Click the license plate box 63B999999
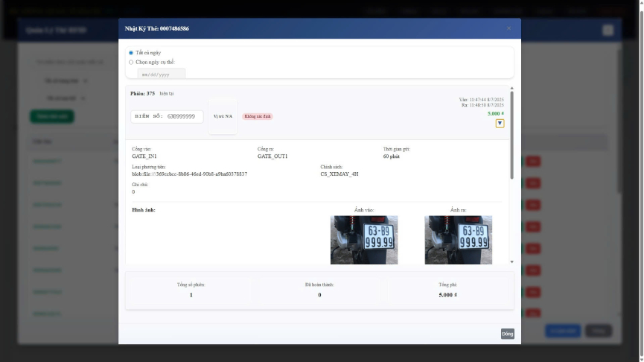 tap(167, 116)
